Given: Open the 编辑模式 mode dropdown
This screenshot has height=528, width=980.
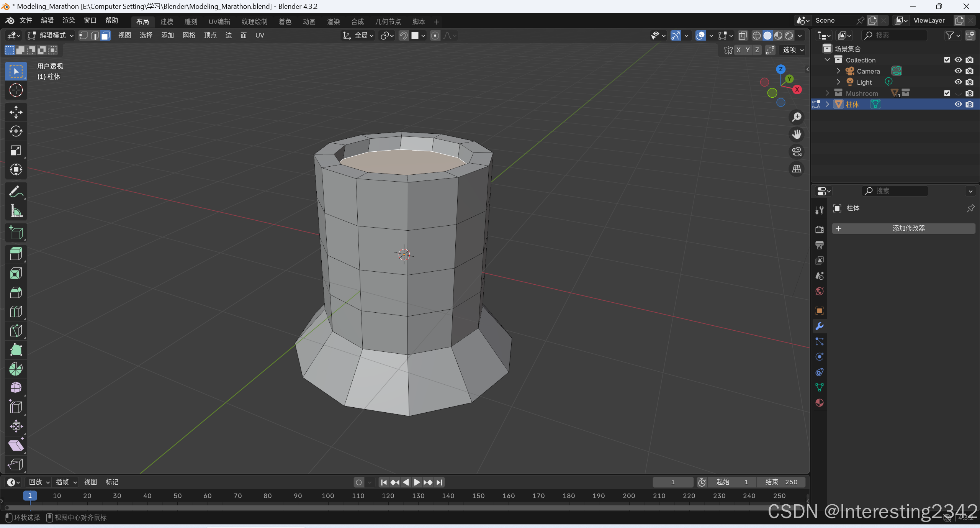Looking at the screenshot, I should [51, 36].
